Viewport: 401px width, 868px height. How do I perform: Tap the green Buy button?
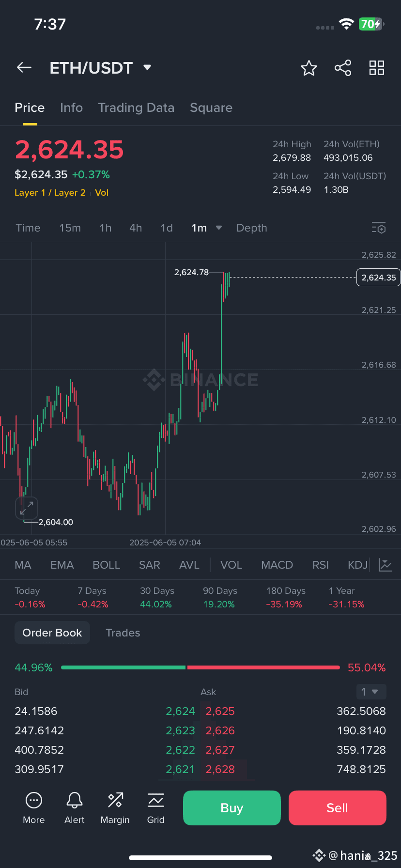[232, 808]
